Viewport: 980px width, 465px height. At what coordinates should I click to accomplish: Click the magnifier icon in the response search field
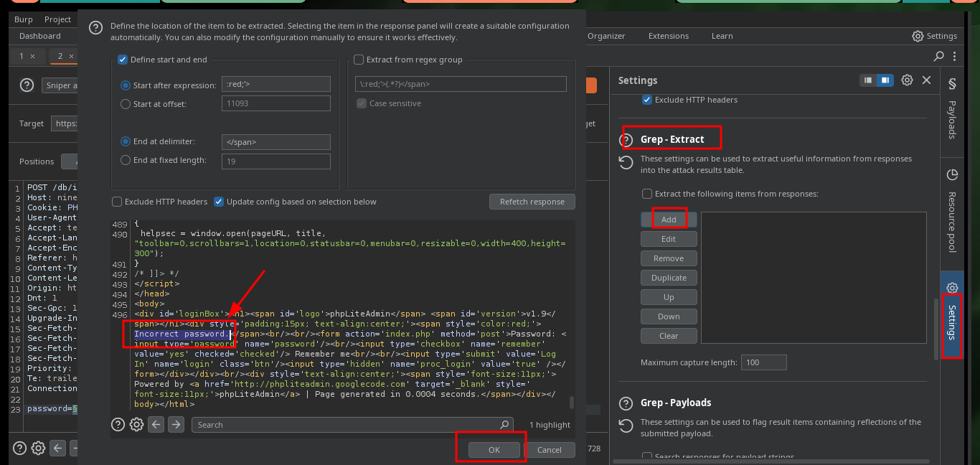pos(505,425)
